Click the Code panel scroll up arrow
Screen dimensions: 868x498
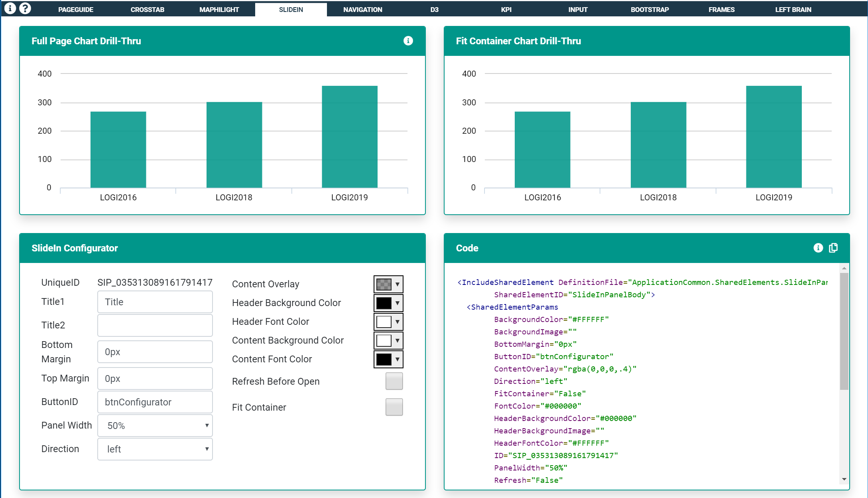(844, 268)
